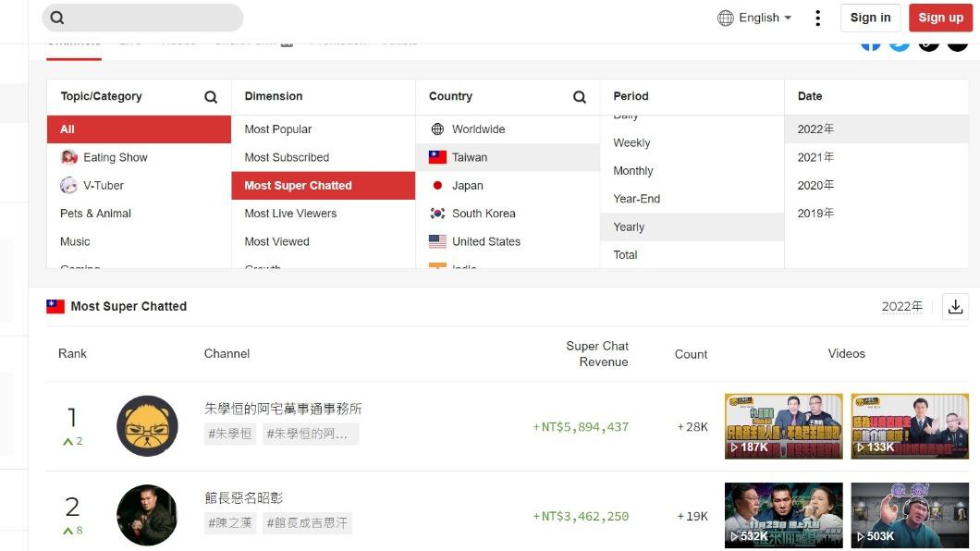Play the 503K views video thumbnail
This screenshot has width=980, height=551.
tap(910, 515)
